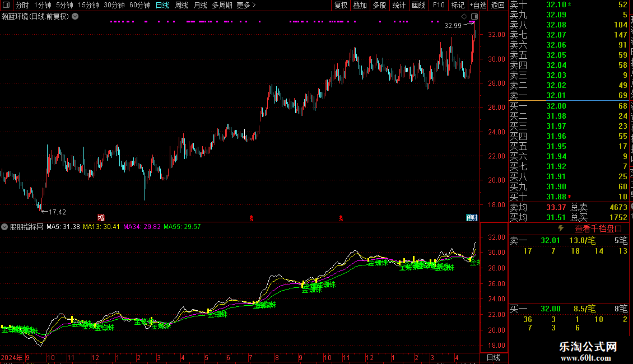The height and width of the screenshot is (364, 633).
Task: Expand the 更多 more periods menu
Action: tap(246, 5)
